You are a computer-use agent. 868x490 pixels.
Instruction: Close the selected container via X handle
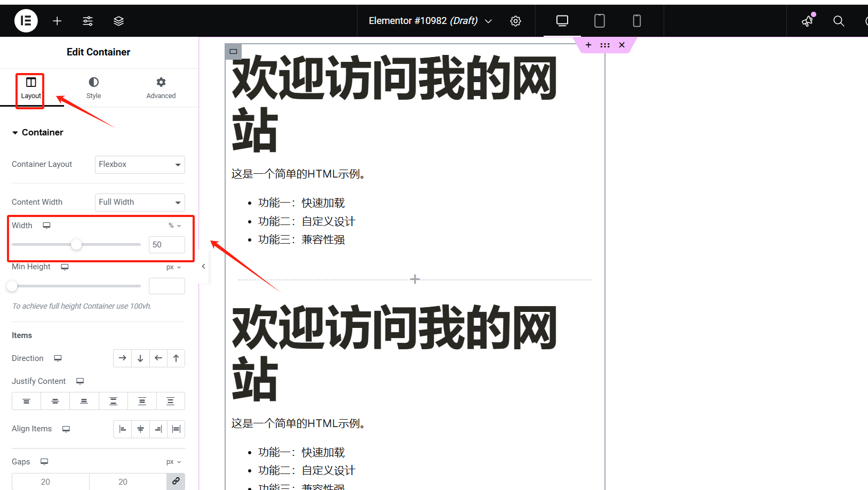(622, 45)
